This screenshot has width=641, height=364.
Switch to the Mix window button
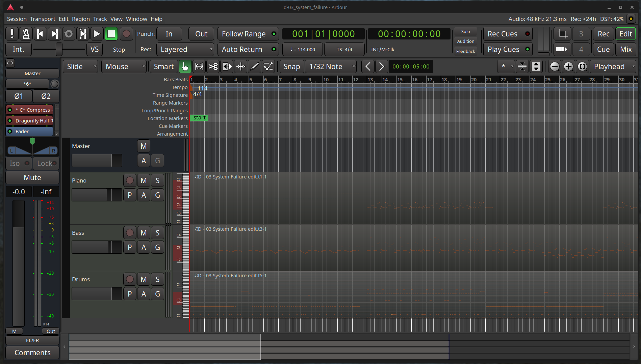click(x=625, y=49)
